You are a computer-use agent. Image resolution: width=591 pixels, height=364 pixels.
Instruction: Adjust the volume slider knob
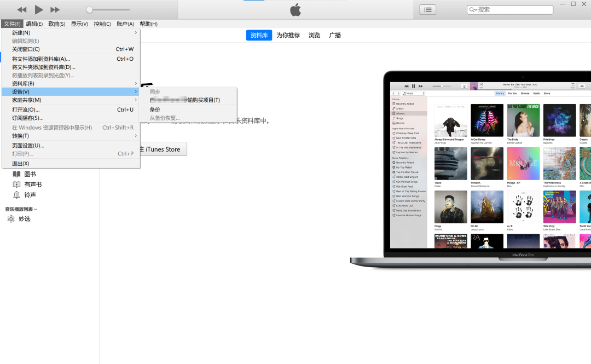click(89, 10)
